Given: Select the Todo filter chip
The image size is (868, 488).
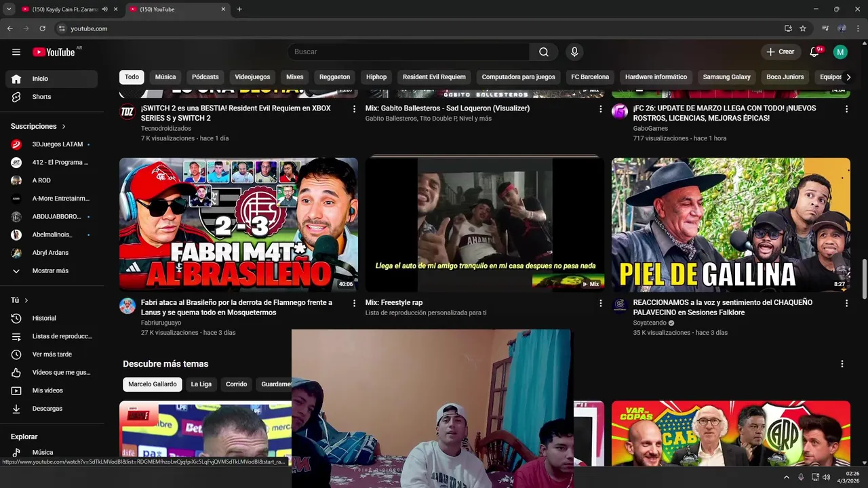Looking at the screenshot, I should pos(132,77).
